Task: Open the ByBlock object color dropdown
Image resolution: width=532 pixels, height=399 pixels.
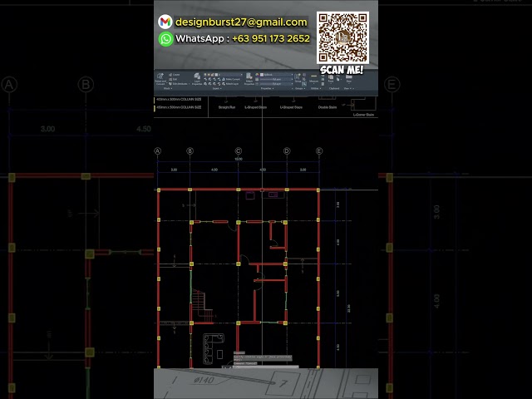Action: [276, 75]
